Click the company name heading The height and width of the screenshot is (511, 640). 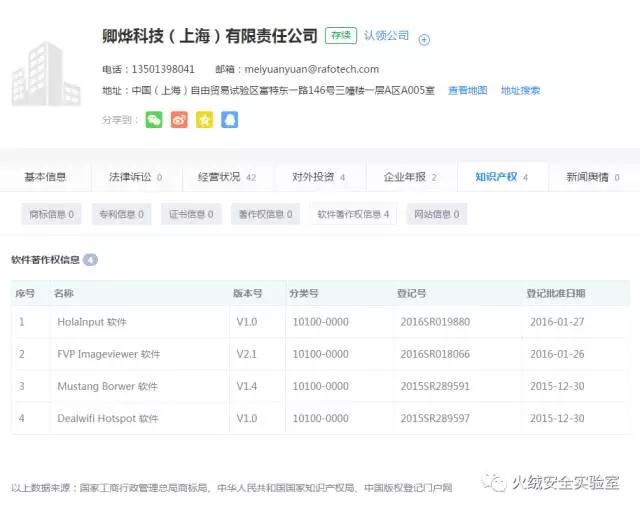pyautogui.click(x=210, y=36)
